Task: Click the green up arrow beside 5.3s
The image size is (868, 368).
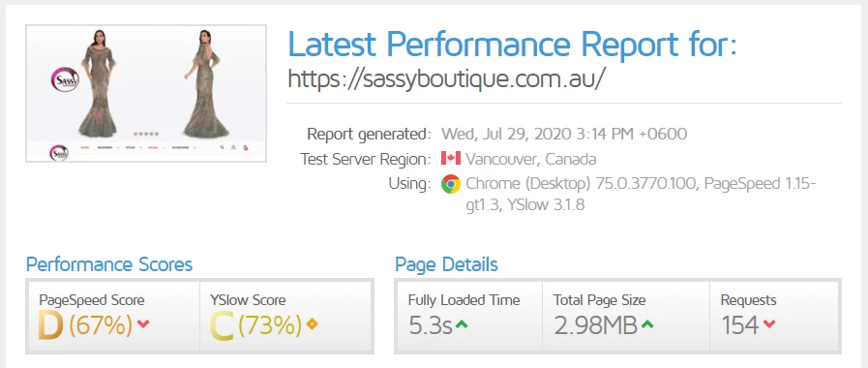Action: [x=462, y=324]
